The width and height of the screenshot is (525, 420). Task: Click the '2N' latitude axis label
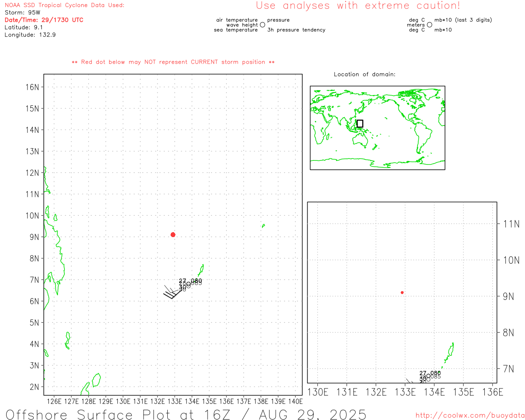(x=34, y=387)
